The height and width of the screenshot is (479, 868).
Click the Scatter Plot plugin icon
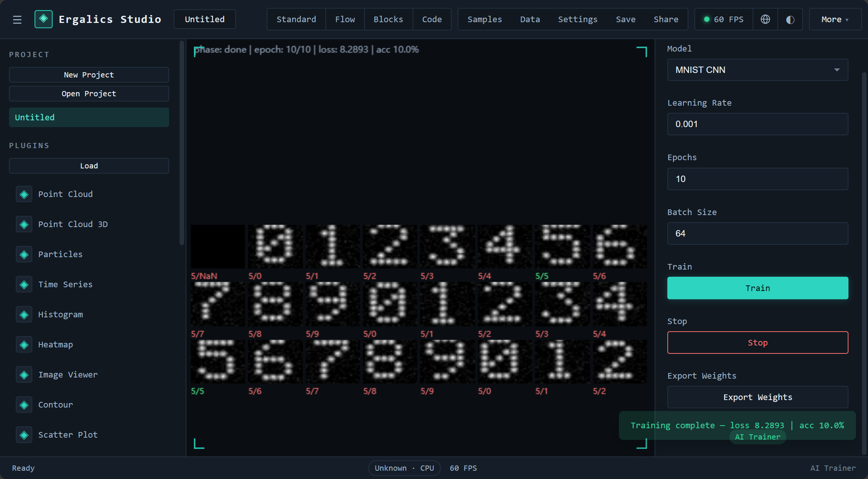(x=24, y=435)
